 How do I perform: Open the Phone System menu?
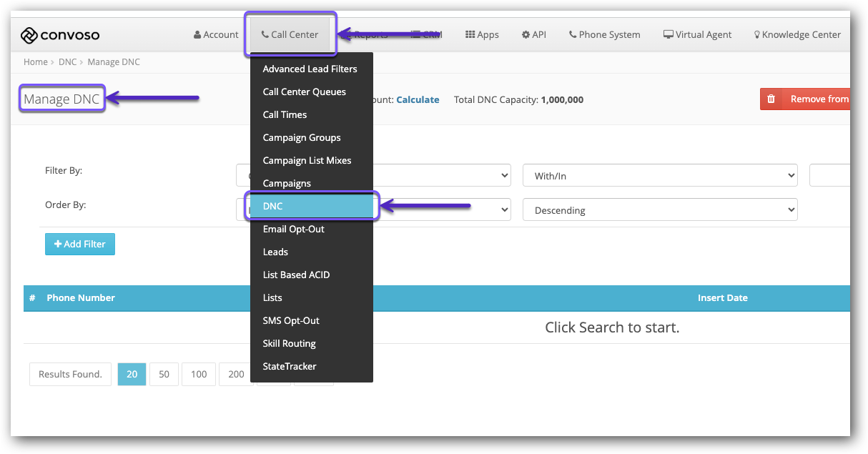click(604, 34)
